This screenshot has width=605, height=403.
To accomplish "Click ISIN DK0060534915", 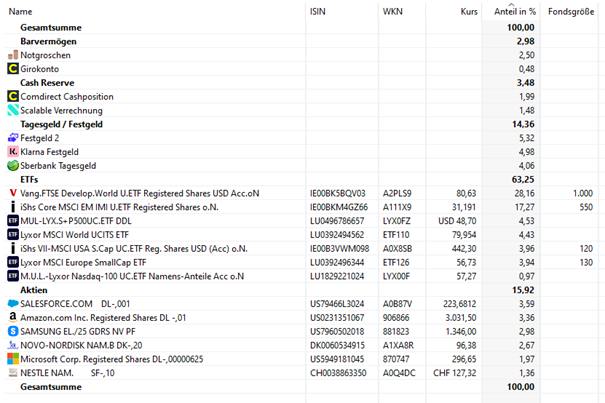I will (337, 345).
